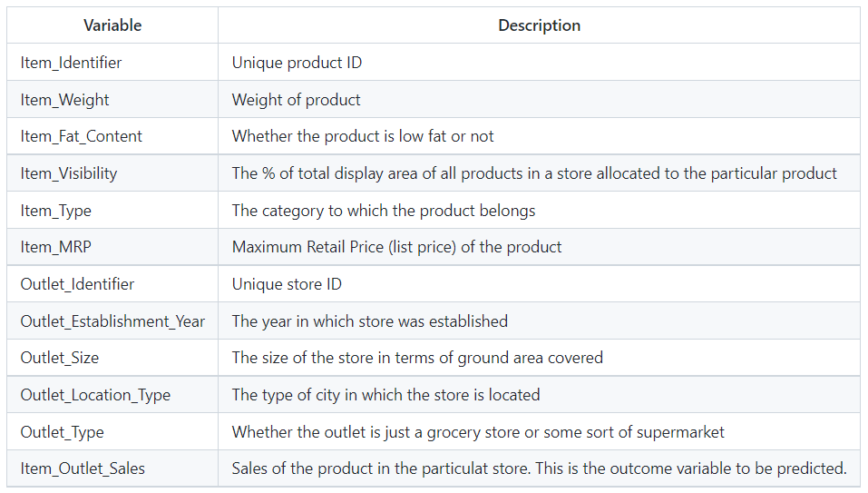This screenshot has height=493, width=868.
Task: Click the 'Unique product ID' description
Action: (x=297, y=63)
